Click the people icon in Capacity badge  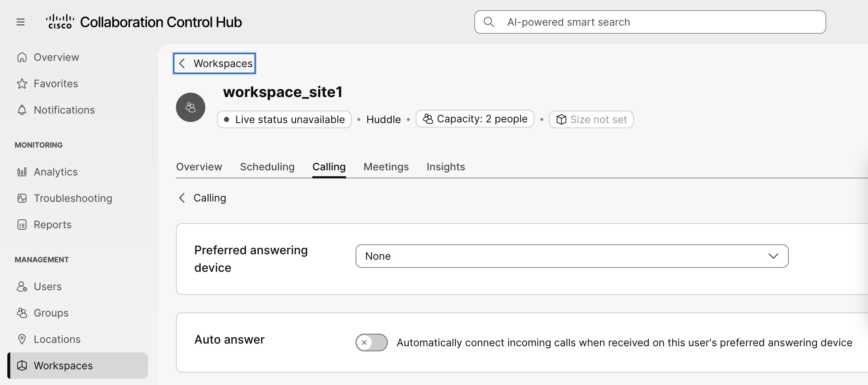(428, 119)
